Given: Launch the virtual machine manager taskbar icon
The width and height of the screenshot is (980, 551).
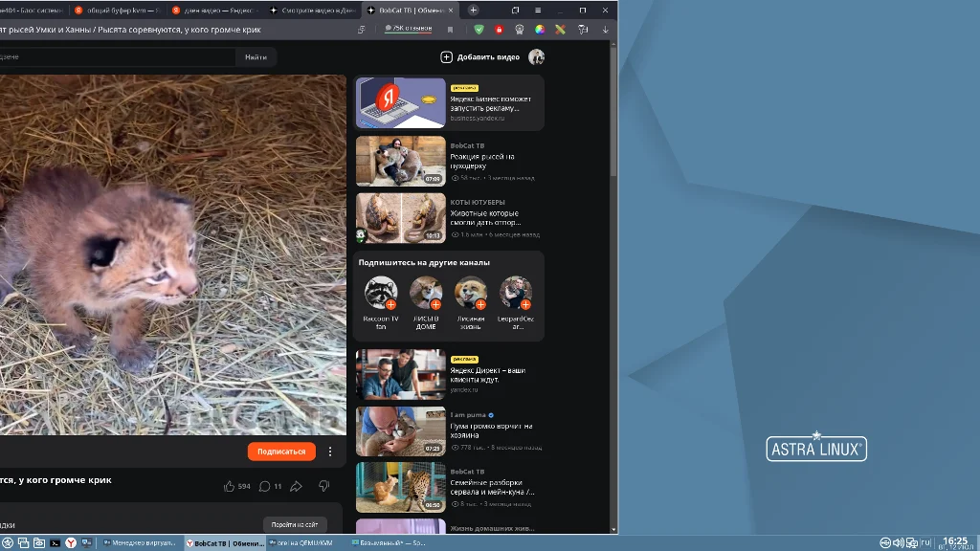Looking at the screenshot, I should 86,543.
